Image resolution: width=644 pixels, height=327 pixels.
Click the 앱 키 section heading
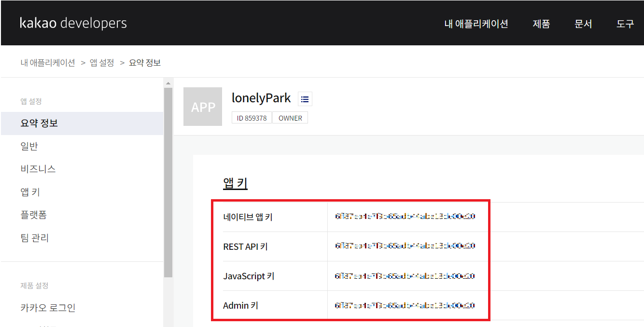(x=235, y=183)
